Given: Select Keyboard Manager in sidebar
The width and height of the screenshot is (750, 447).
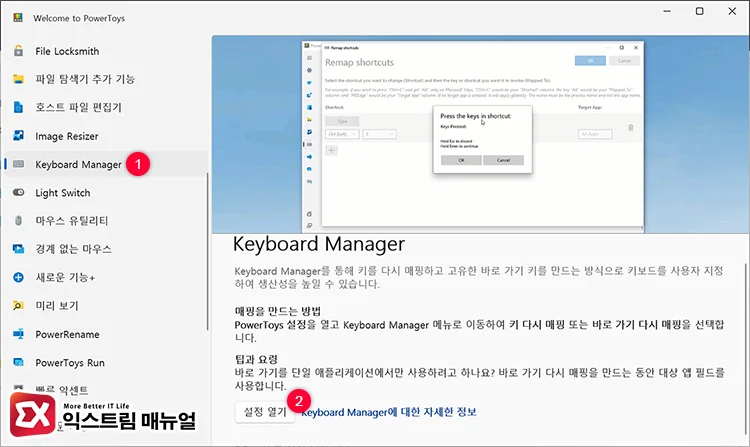Looking at the screenshot, I should pyautogui.click(x=106, y=164).
